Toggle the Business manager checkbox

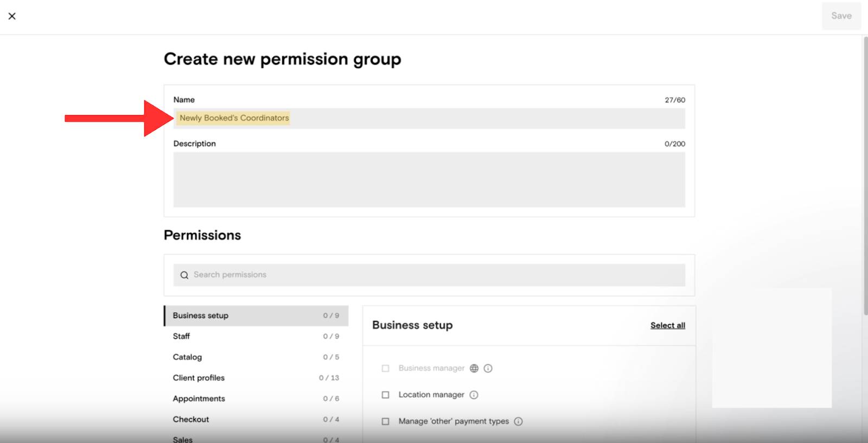click(x=386, y=369)
